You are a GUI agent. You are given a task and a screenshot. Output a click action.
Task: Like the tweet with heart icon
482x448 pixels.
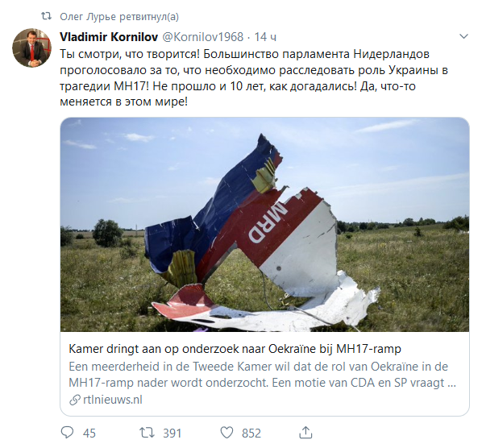click(x=226, y=433)
